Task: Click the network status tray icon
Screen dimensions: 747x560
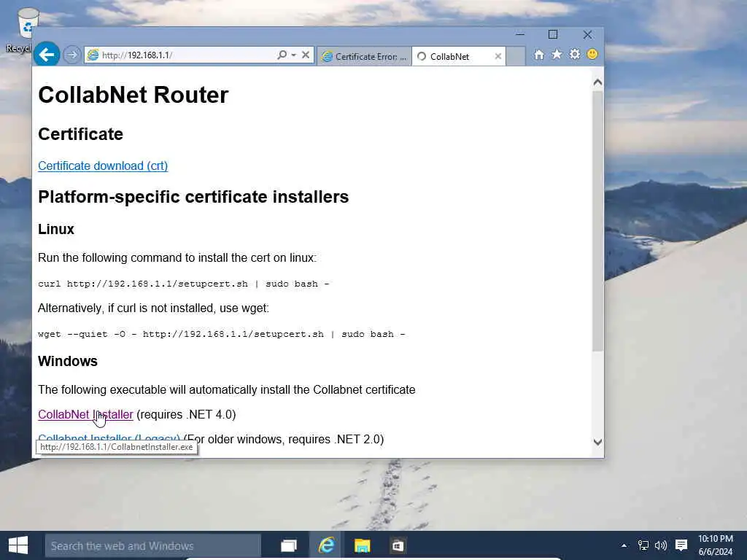Action: (x=643, y=545)
